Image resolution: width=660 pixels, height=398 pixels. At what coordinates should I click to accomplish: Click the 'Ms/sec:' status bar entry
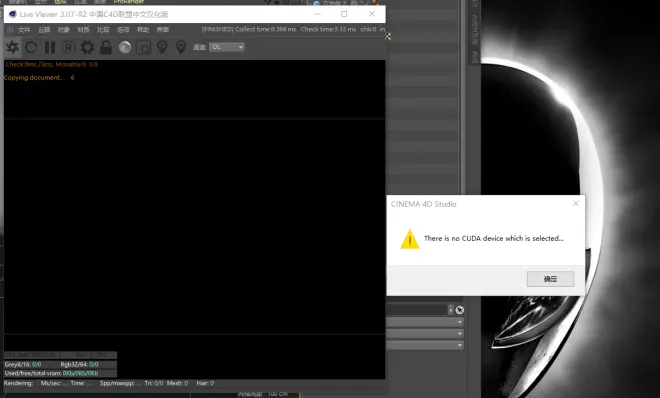(x=53, y=383)
